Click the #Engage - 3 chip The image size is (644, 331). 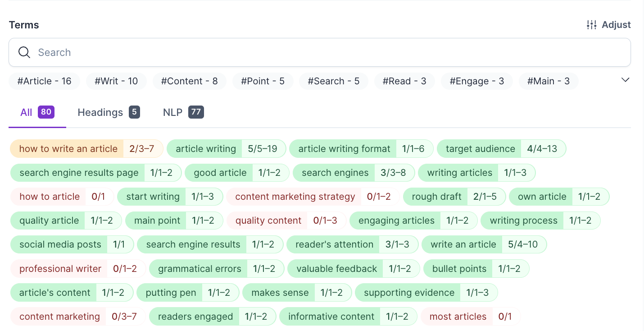pyautogui.click(x=476, y=81)
